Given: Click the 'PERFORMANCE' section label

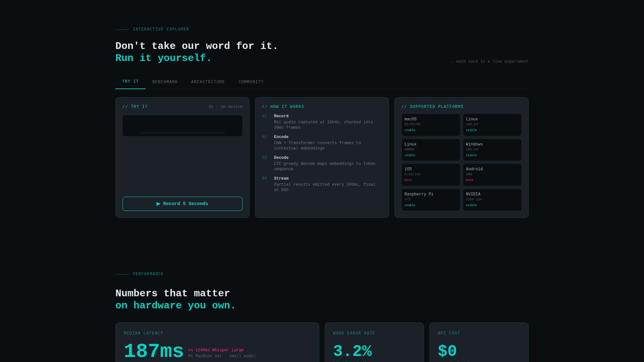Looking at the screenshot, I should (x=148, y=274).
